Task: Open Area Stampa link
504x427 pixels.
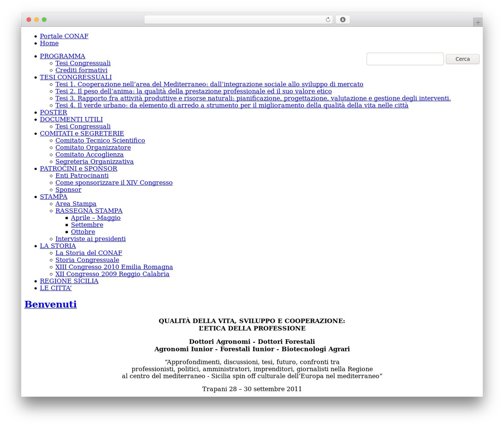Action: [x=76, y=204]
